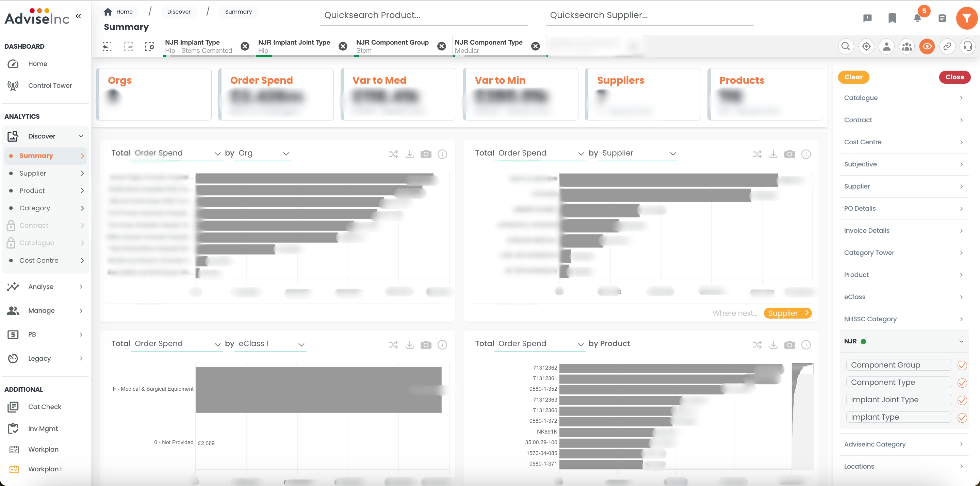Shuffle the Order Spend by Product chart
The image size is (980, 486).
coord(757,345)
